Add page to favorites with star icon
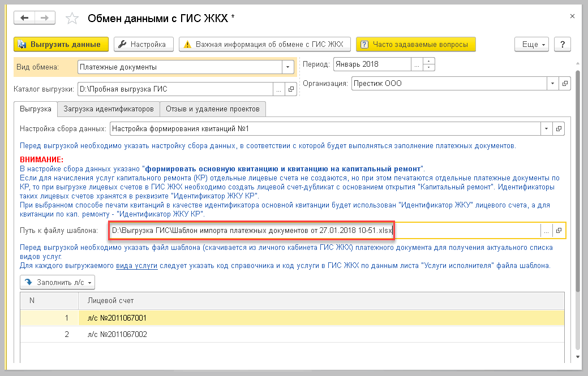The height and width of the screenshot is (376, 588). 72,19
